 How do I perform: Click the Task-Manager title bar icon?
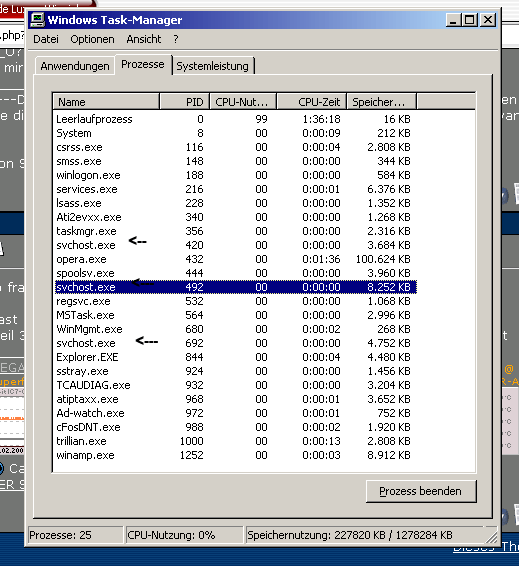[x=37, y=19]
